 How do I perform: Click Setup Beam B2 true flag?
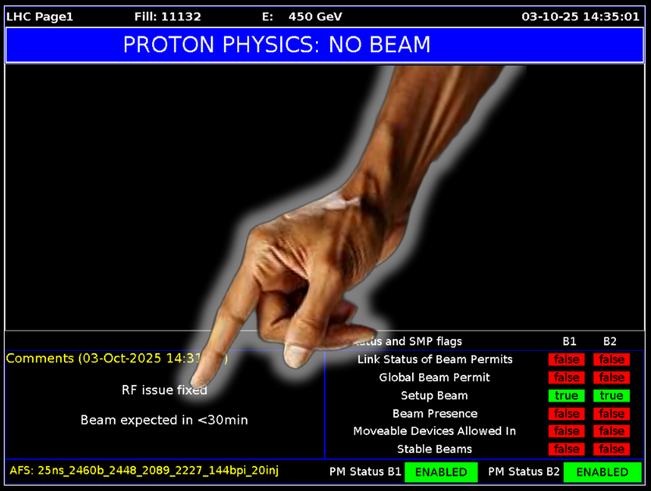tap(611, 396)
